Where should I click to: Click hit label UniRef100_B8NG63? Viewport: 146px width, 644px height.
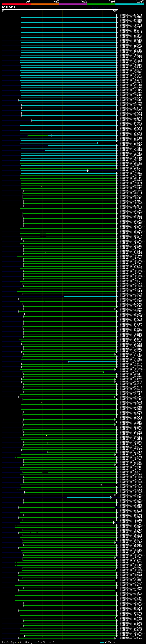[x=131, y=608]
